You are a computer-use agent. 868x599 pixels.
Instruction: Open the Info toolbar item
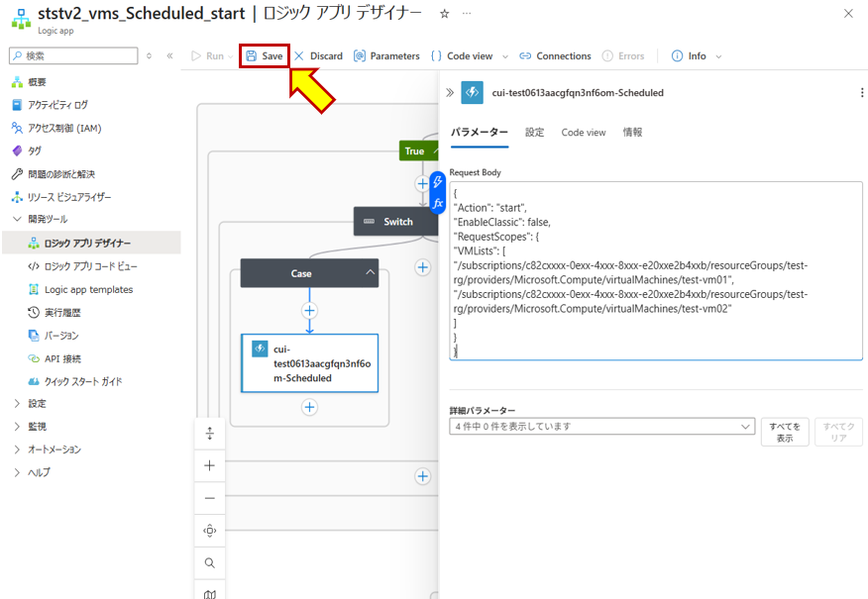tap(690, 55)
